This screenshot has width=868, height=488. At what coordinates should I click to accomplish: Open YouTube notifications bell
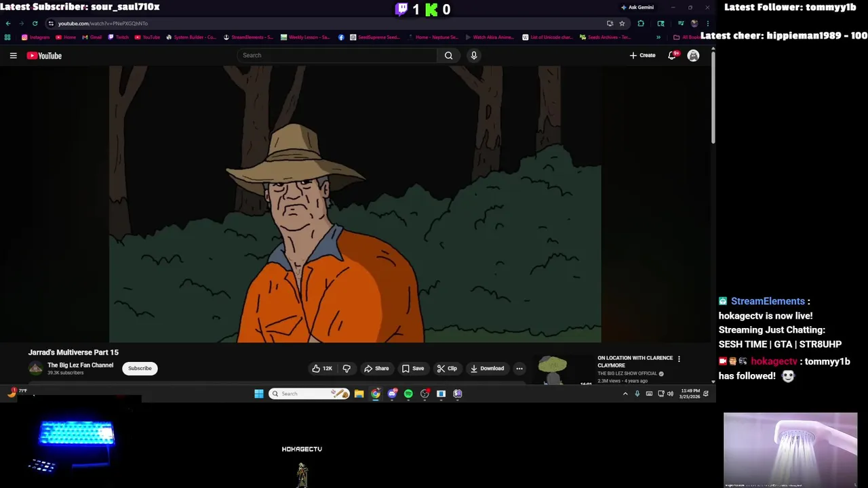672,56
